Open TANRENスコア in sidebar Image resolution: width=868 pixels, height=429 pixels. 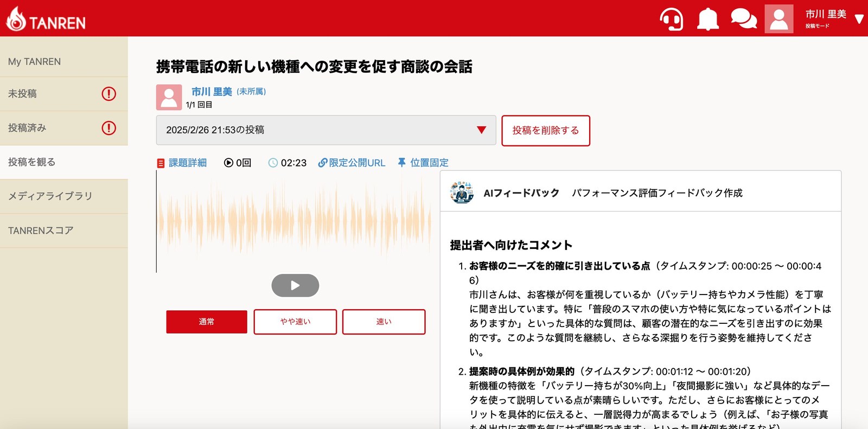pos(64,230)
